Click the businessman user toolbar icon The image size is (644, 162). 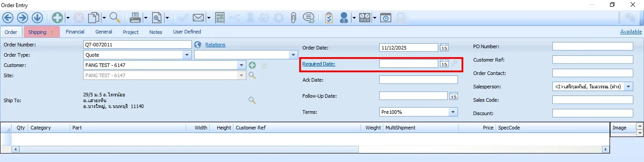click(x=344, y=18)
